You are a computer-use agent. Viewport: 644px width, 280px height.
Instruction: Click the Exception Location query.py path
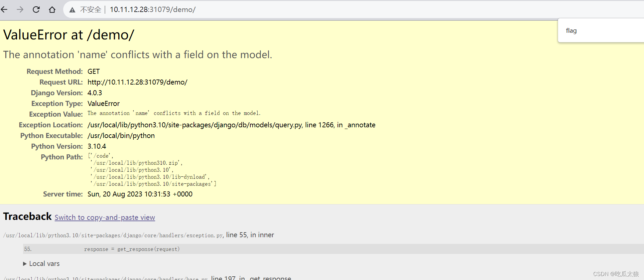pos(231,125)
